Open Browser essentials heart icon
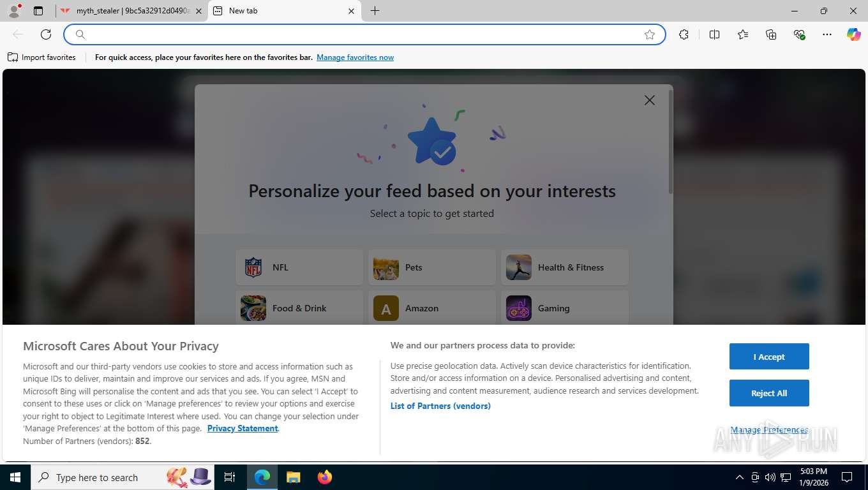Screen dimensions: 868x490 coord(799,34)
